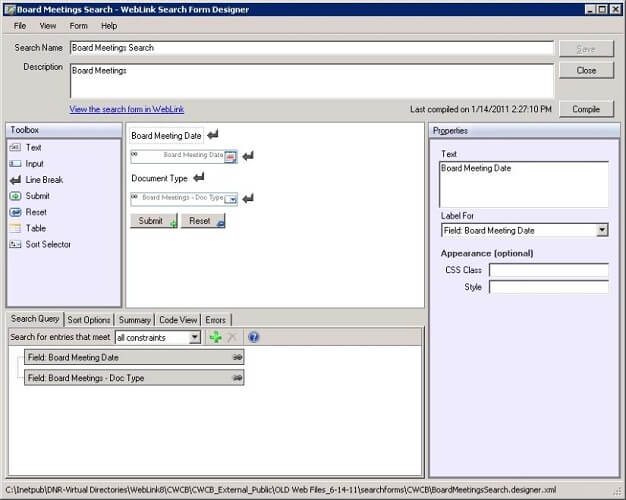626x500 pixels.
Task: Click line break arrow after Document Type label
Action: 199,177
